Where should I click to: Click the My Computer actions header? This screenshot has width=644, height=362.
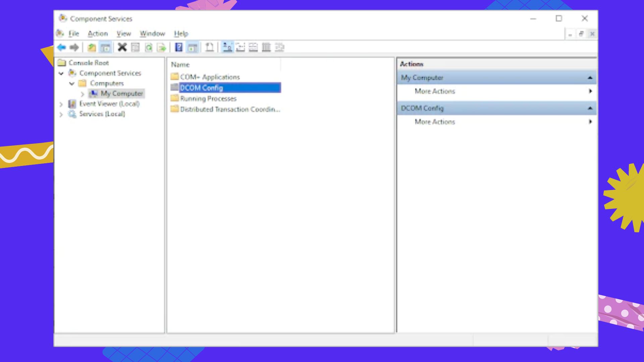click(497, 77)
